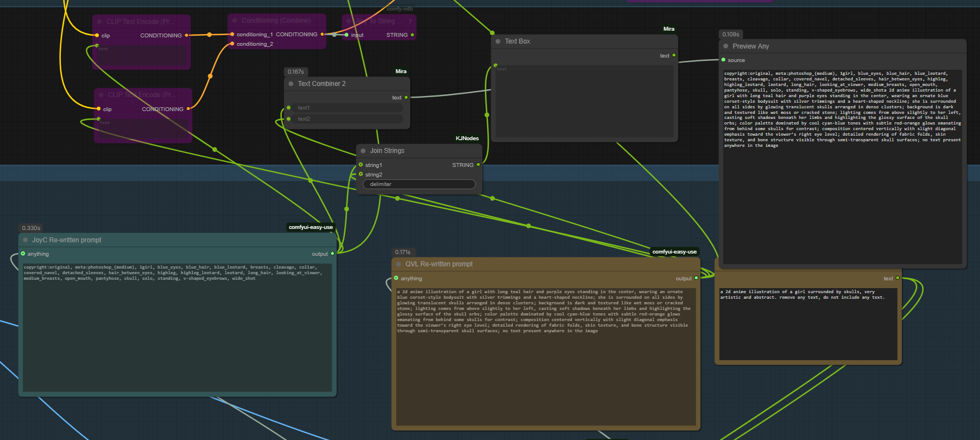
Task: Click the Preview Any source input port
Action: [x=724, y=60]
